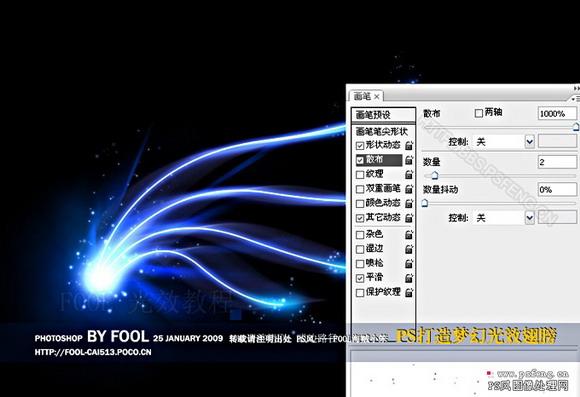Click the lock icon beside 平滑

click(x=408, y=278)
